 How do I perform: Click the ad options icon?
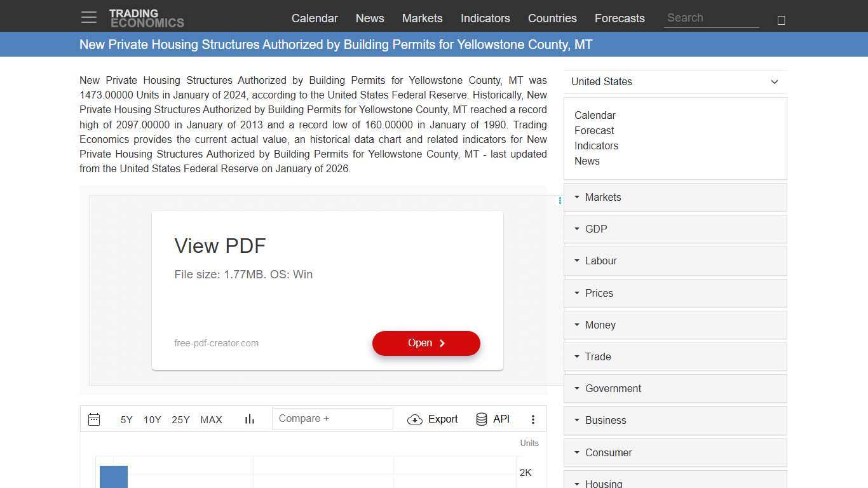coord(560,201)
